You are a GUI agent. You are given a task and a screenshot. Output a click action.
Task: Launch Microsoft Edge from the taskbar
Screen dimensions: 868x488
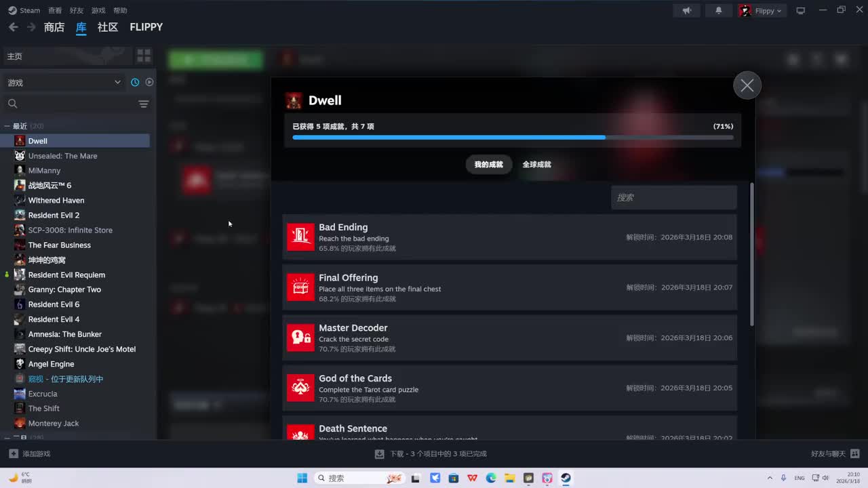pos(491,478)
